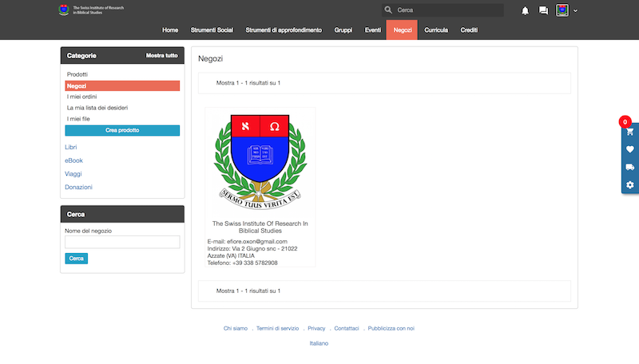Click the Telefono +39 338 5782908 text
Image resolution: width=639 pixels, height=364 pixels.
point(243,263)
